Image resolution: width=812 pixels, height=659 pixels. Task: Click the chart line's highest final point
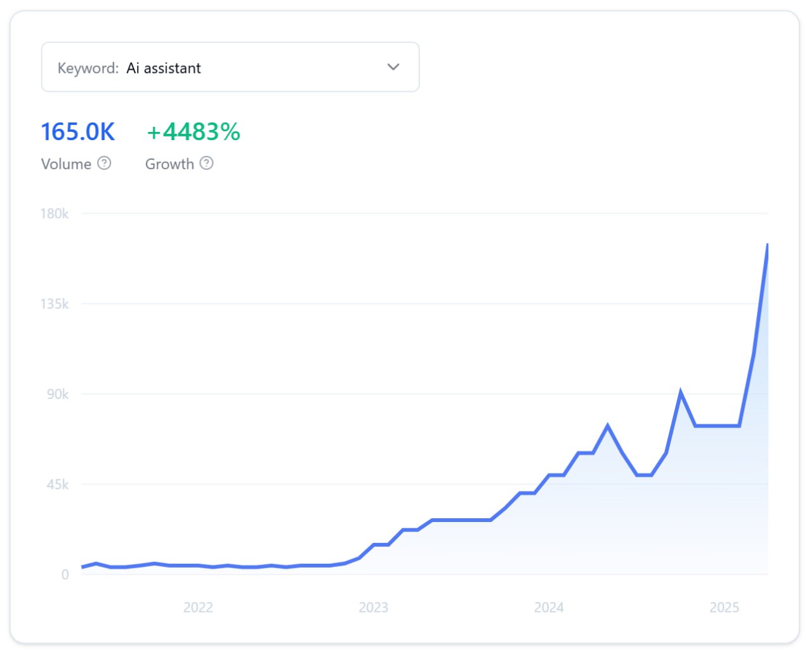pyautogui.click(x=767, y=245)
